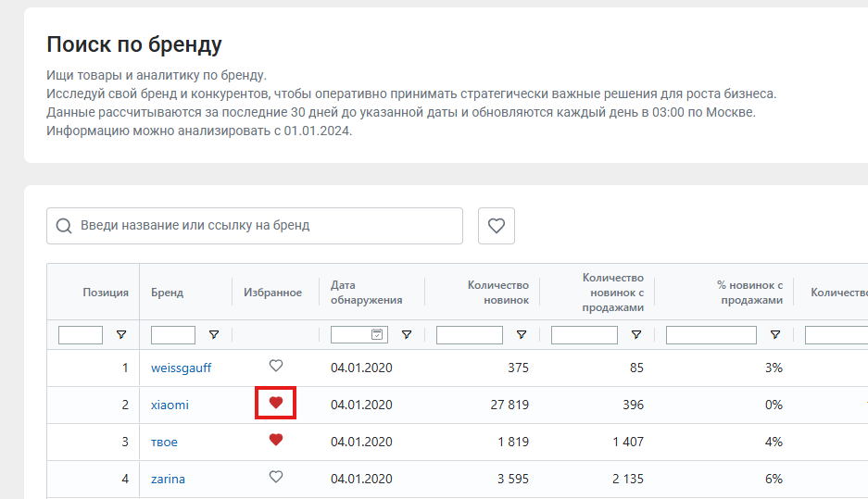Open filter funnel for % новинок с продажами

[775, 335]
